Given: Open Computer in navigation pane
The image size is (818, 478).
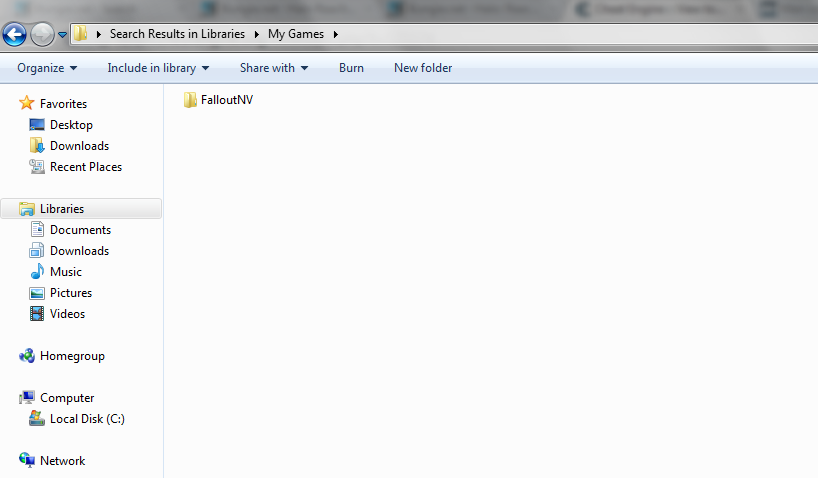Looking at the screenshot, I should click(x=67, y=398).
